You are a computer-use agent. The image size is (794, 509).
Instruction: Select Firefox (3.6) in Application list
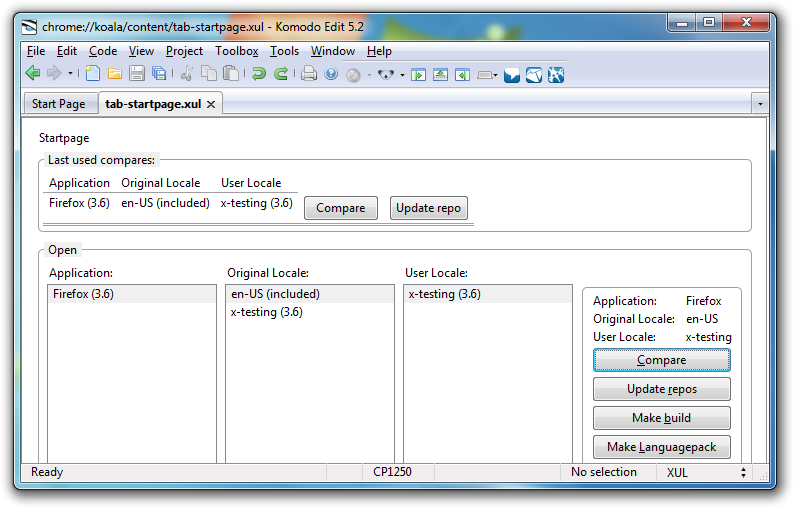(132, 294)
